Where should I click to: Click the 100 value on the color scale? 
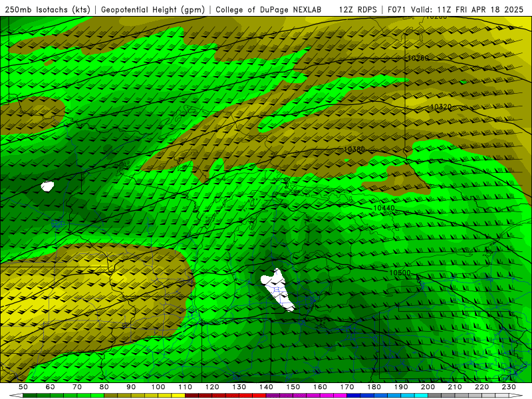[158, 387]
